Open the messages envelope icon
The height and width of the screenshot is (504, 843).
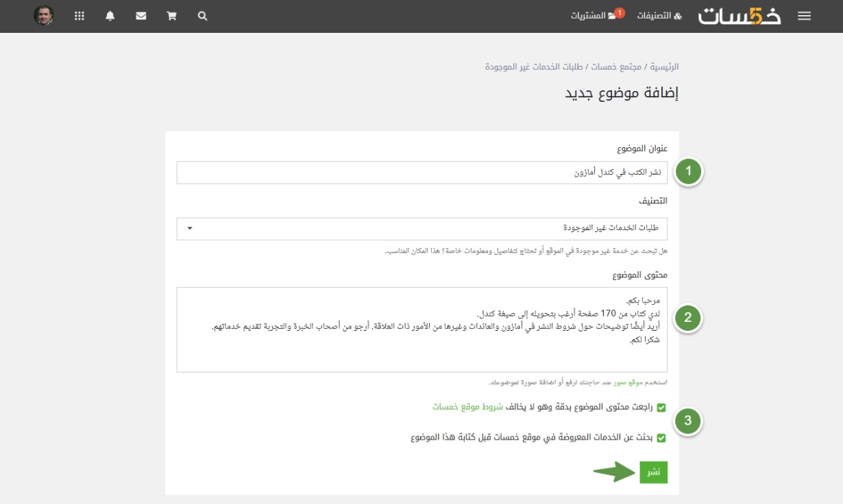coord(141,16)
